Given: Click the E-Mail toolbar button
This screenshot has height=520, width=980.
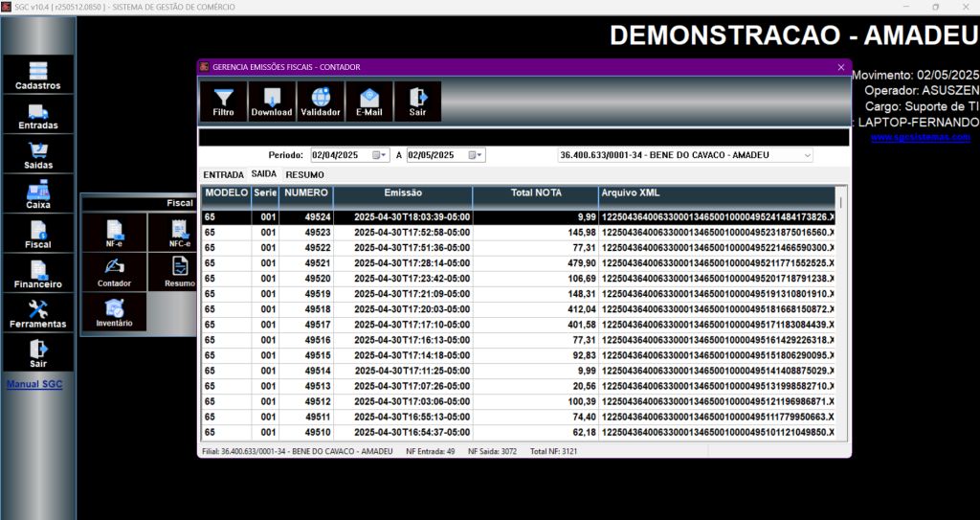Looking at the screenshot, I should click(368, 102).
